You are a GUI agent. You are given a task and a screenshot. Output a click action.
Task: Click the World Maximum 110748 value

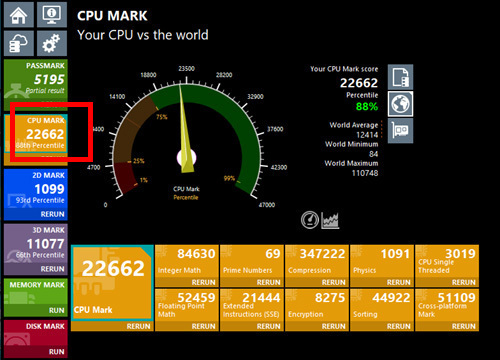(365, 173)
